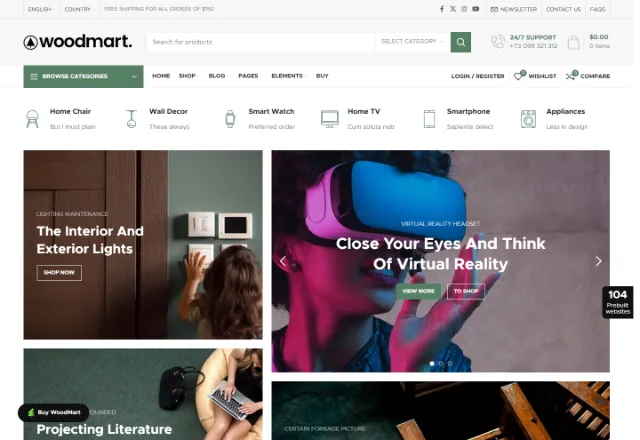Click the Wall Decor title text
640x440 pixels.
click(168, 111)
